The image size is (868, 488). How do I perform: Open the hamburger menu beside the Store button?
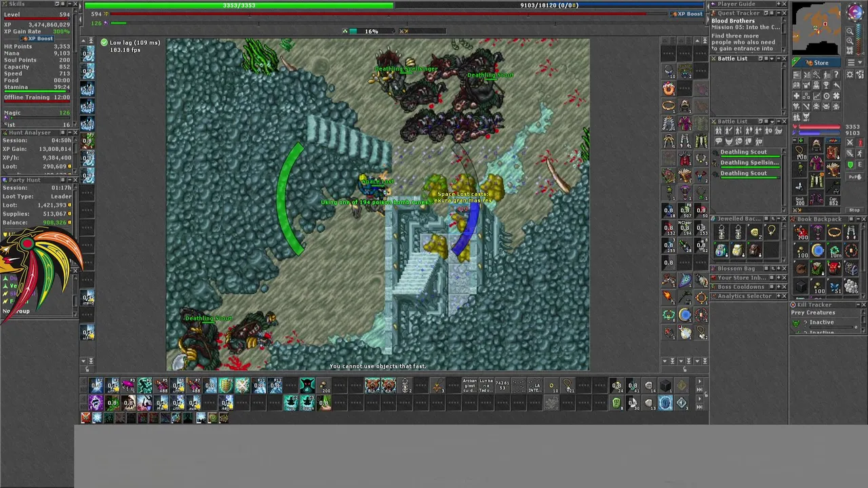click(851, 62)
